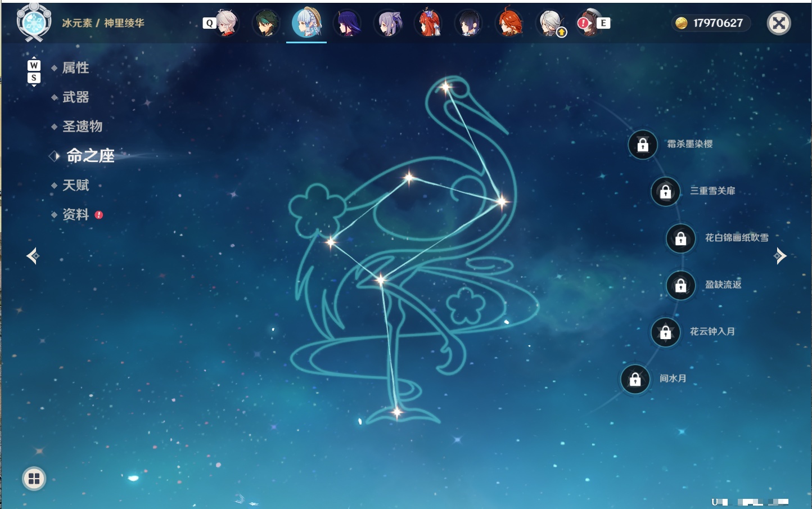
Task: Open the 武器 menu
Action: coord(75,97)
